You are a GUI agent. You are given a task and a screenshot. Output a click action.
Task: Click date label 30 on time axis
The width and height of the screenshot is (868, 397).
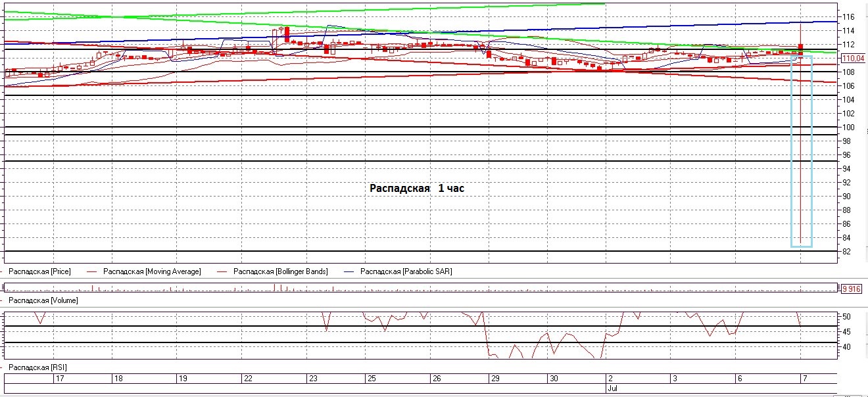pos(554,379)
